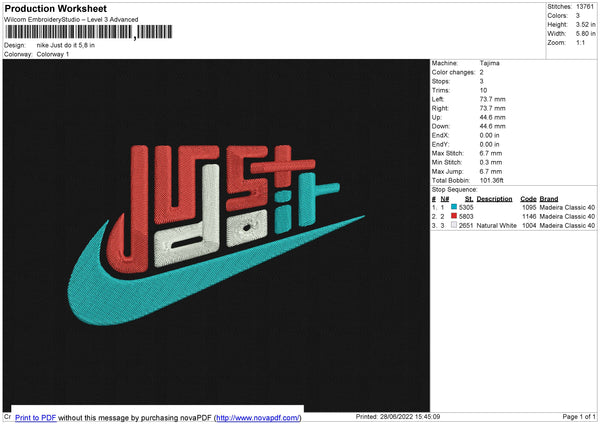Click the 'Colorway 1' value
Screen dimensions: 600x424
click(x=53, y=54)
